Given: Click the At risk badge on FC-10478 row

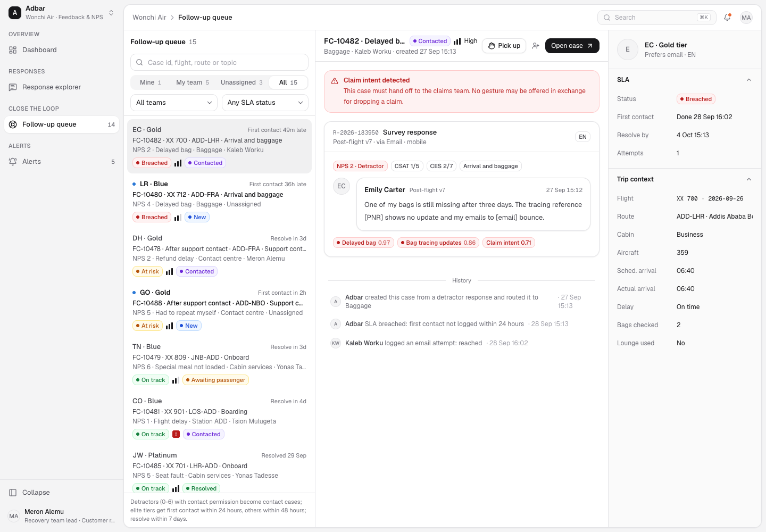Looking at the screenshot, I should (x=147, y=271).
